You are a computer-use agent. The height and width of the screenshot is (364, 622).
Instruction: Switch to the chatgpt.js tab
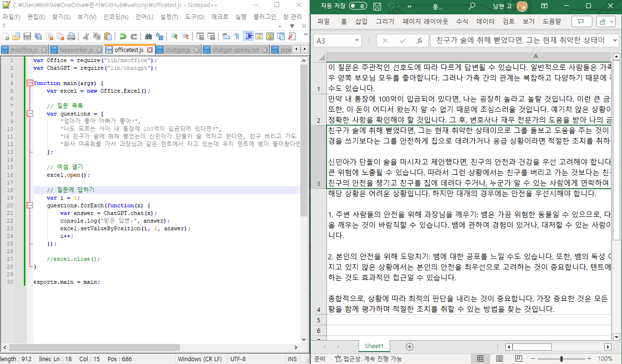(x=178, y=50)
